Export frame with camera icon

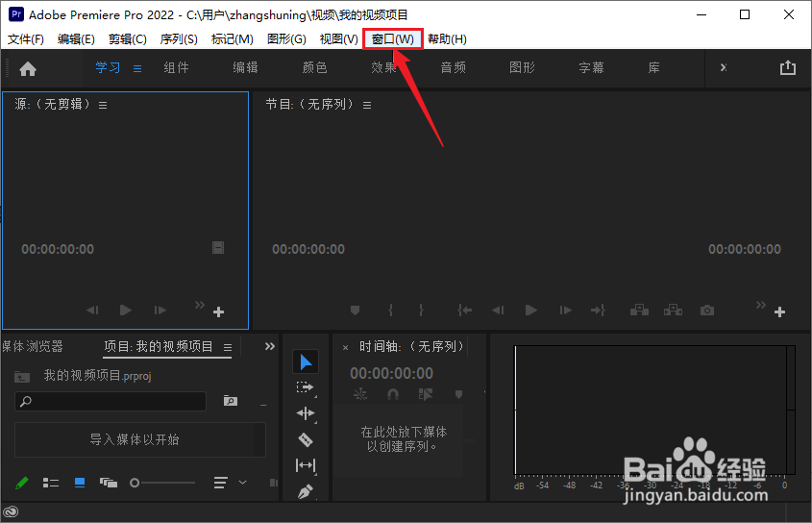[x=707, y=311]
